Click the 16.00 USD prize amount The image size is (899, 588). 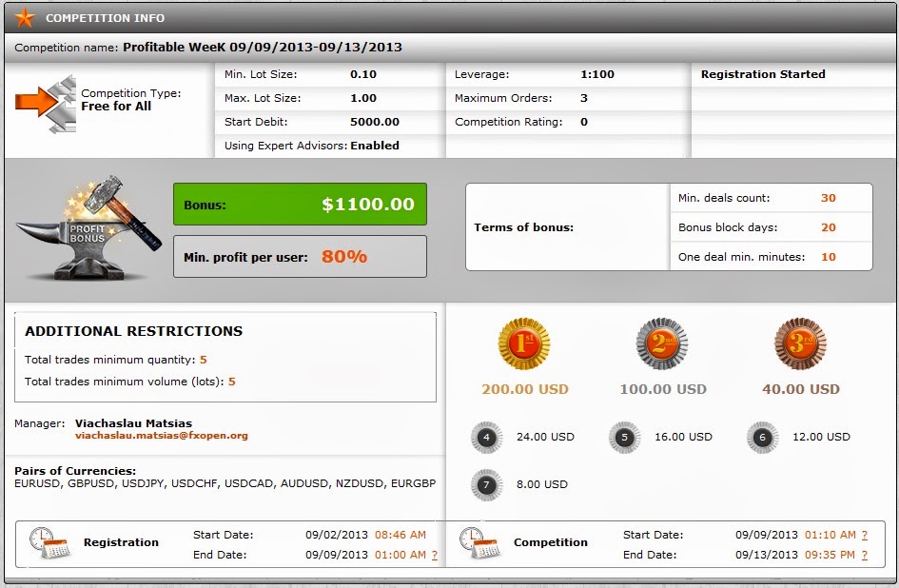coord(683,437)
